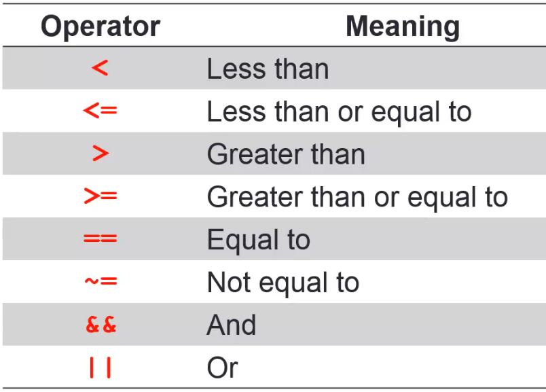The height and width of the screenshot is (392, 546).
Task: Click the red less-than operator symbol
Action: [x=100, y=69]
